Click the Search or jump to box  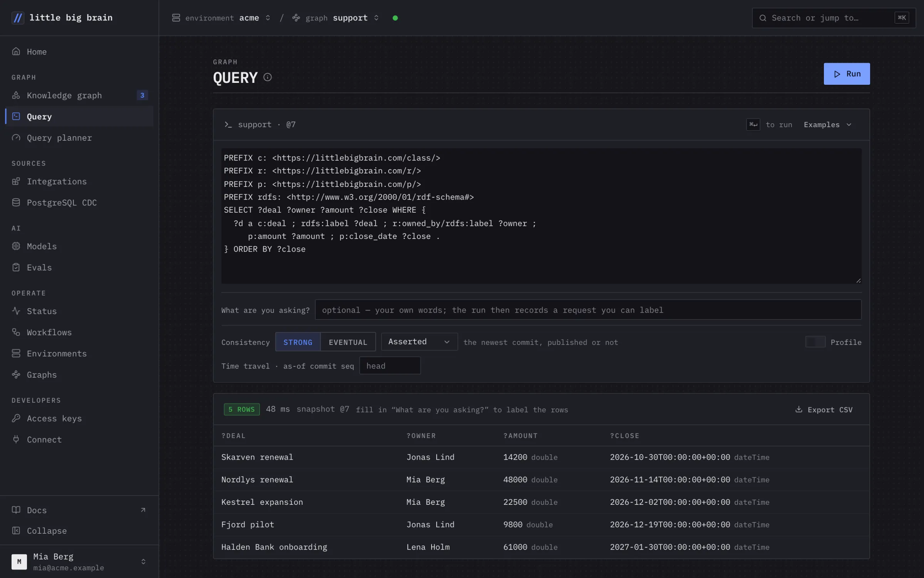tap(834, 18)
